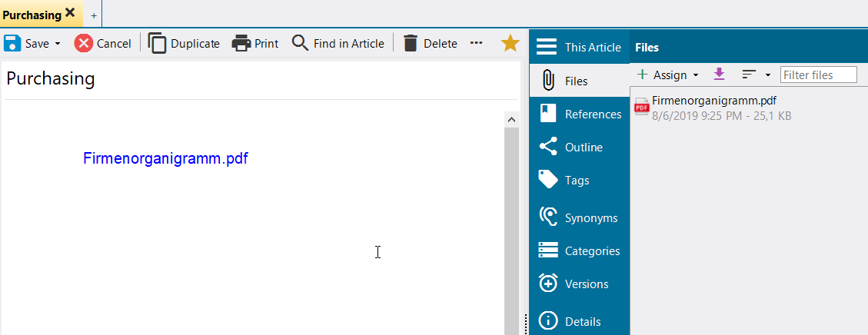Viewport: 868px width, 335px height.
Task: Open the Firmenorganigramm.pdf link in article
Action: point(165,159)
